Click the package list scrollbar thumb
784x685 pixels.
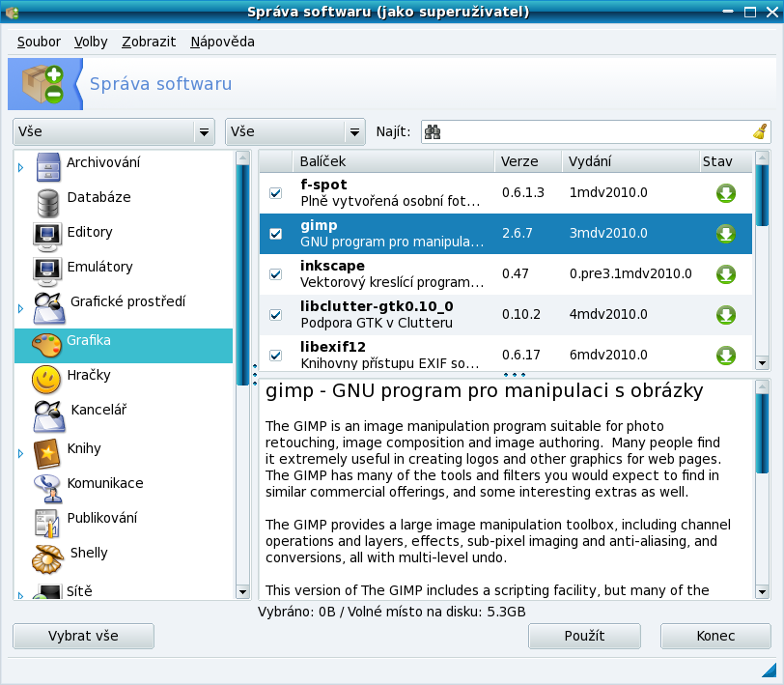762,195
